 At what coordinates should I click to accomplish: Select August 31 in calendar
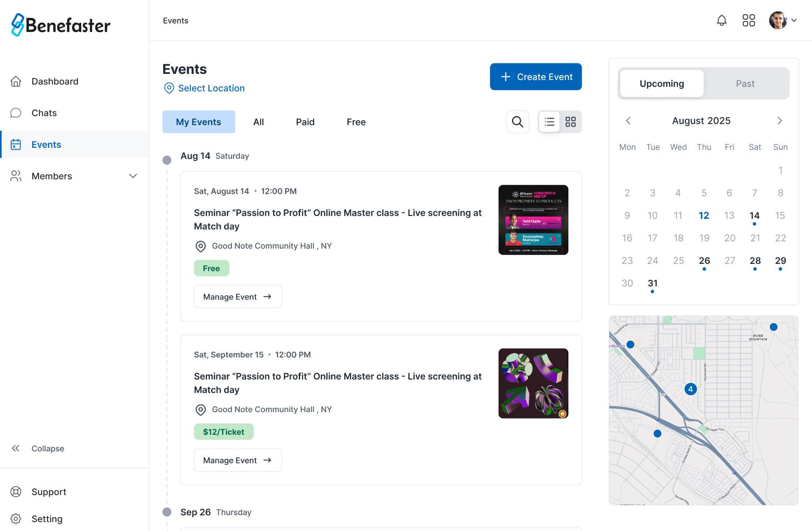click(x=652, y=284)
